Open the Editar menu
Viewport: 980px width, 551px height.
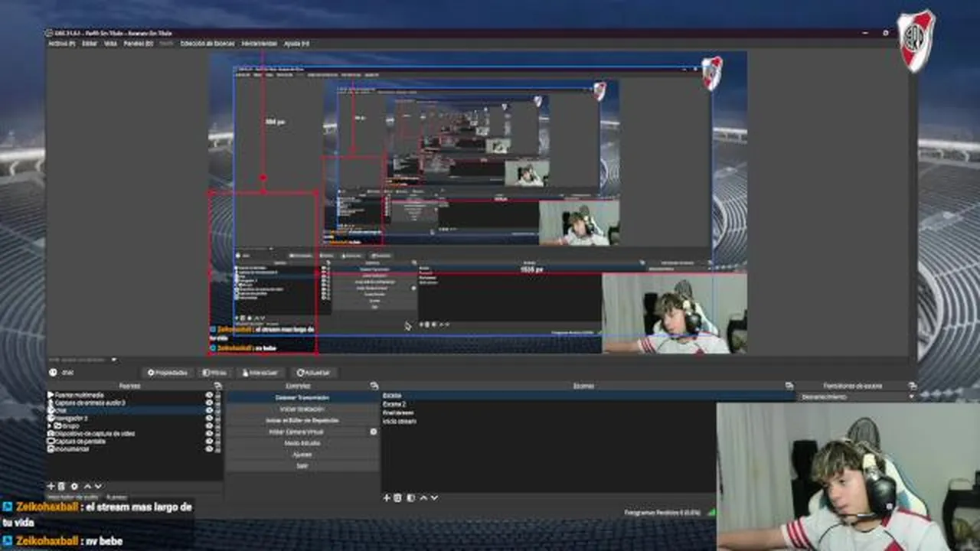tap(90, 44)
